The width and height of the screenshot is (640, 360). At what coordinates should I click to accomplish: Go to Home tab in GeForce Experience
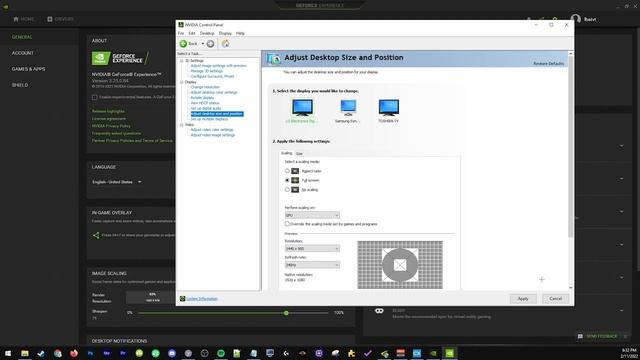pos(24,19)
